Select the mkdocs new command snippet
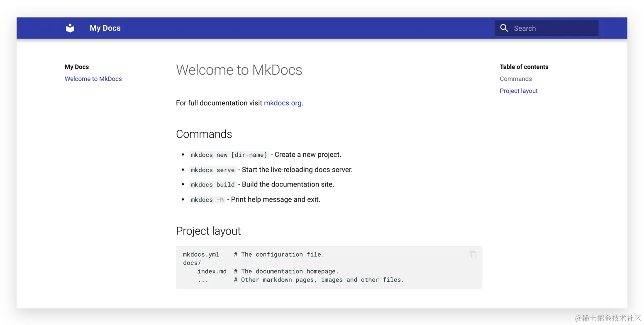The image size is (644, 325). pos(229,155)
